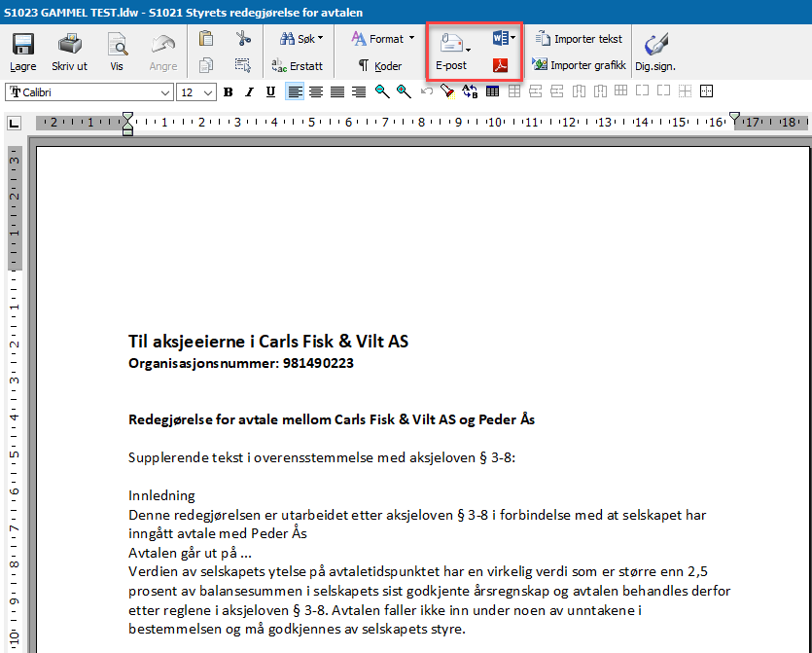The height and width of the screenshot is (653, 812).
Task: Zoom in with plus magnifier
Action: [404, 91]
